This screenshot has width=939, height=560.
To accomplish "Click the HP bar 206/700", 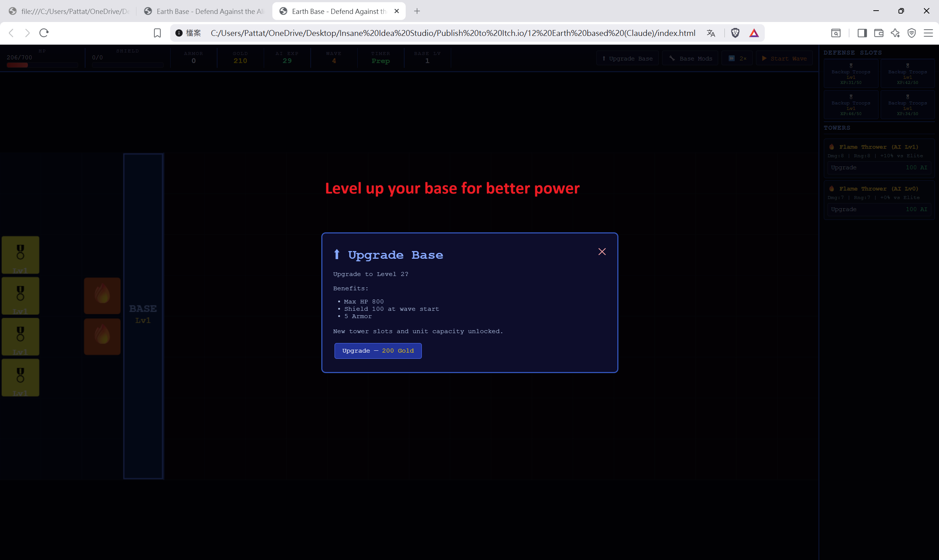I will (x=42, y=65).
